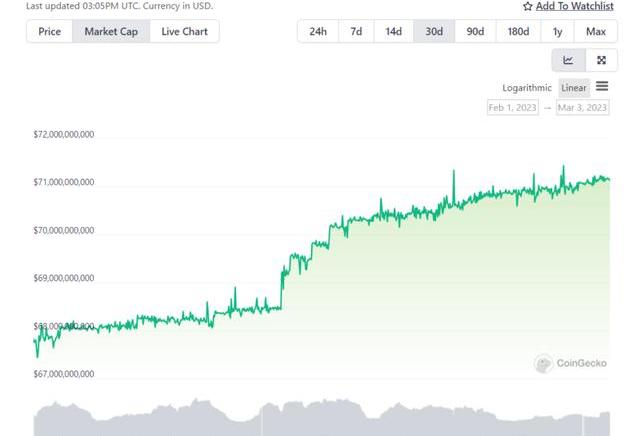The height and width of the screenshot is (436, 640).
Task: Set time range to 24h
Action: coord(318,31)
